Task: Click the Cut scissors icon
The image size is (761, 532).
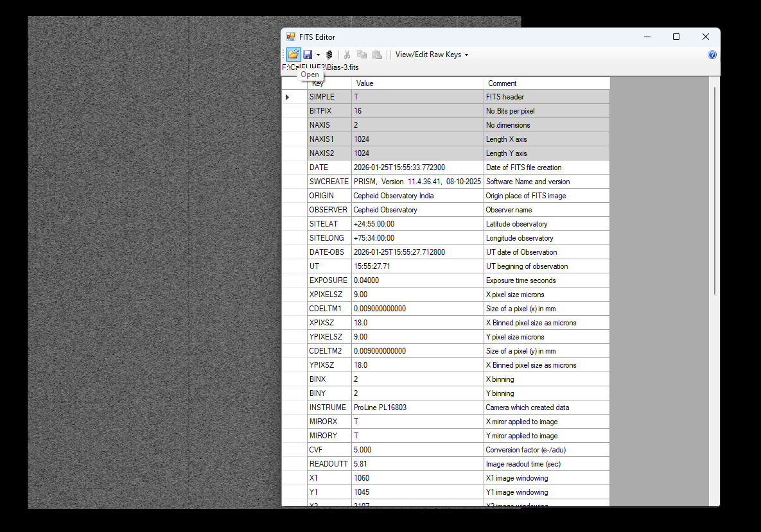Action: [347, 55]
